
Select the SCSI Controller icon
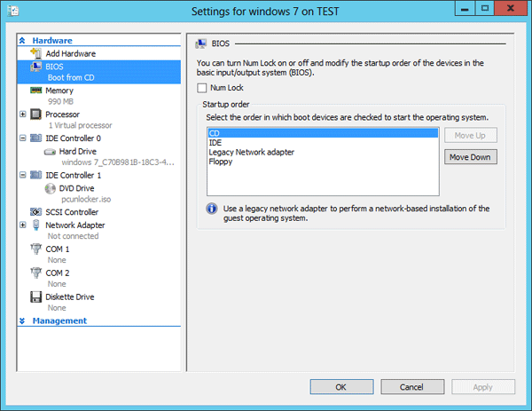click(x=36, y=212)
